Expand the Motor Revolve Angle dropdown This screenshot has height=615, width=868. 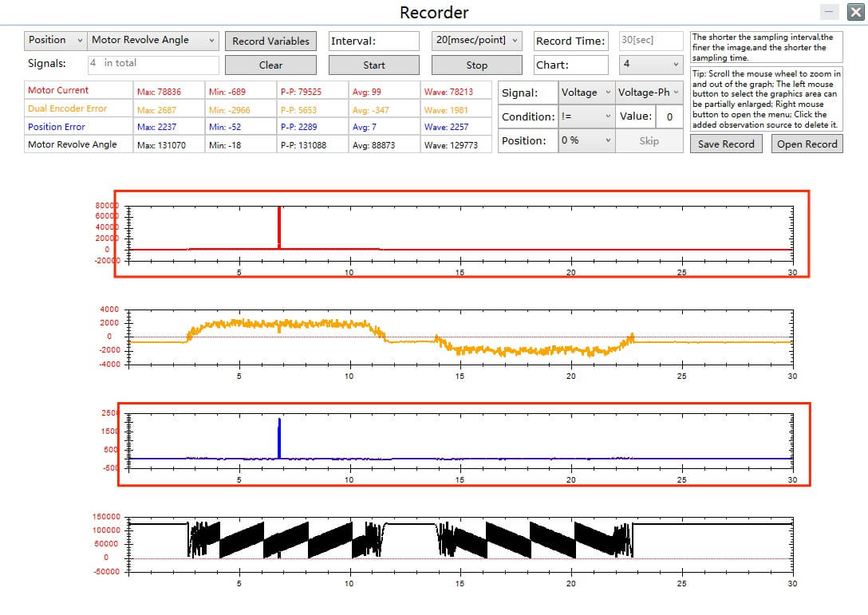click(x=153, y=40)
